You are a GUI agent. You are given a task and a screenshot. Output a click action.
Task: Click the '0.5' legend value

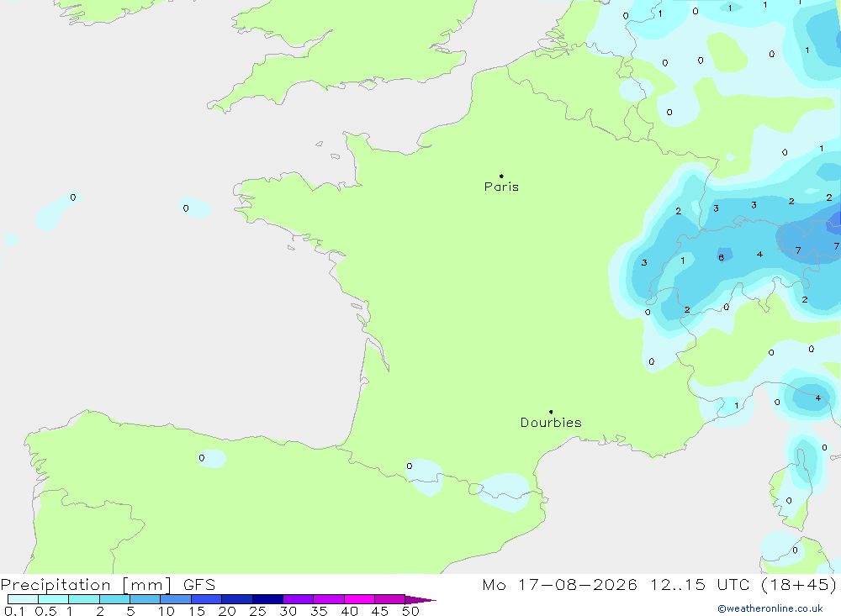coord(45,611)
